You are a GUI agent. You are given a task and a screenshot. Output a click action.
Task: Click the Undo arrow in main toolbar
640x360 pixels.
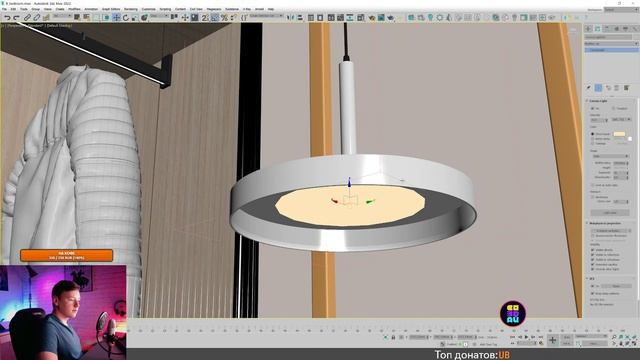click(x=7, y=18)
